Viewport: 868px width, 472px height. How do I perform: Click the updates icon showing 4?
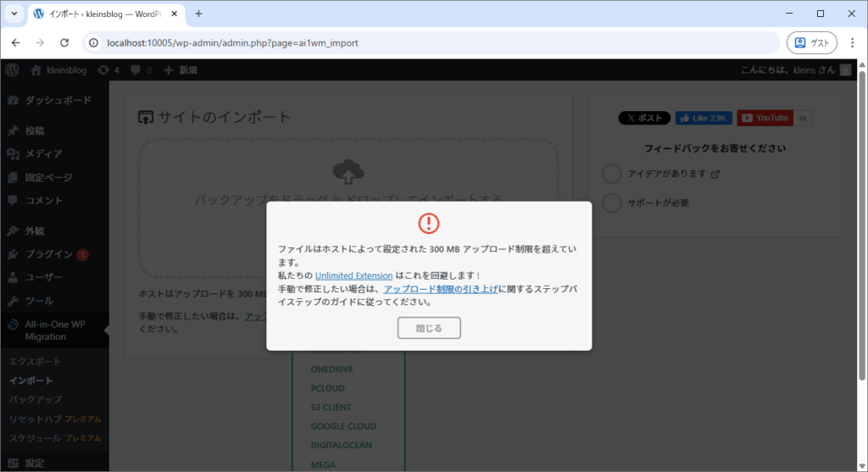(x=108, y=70)
